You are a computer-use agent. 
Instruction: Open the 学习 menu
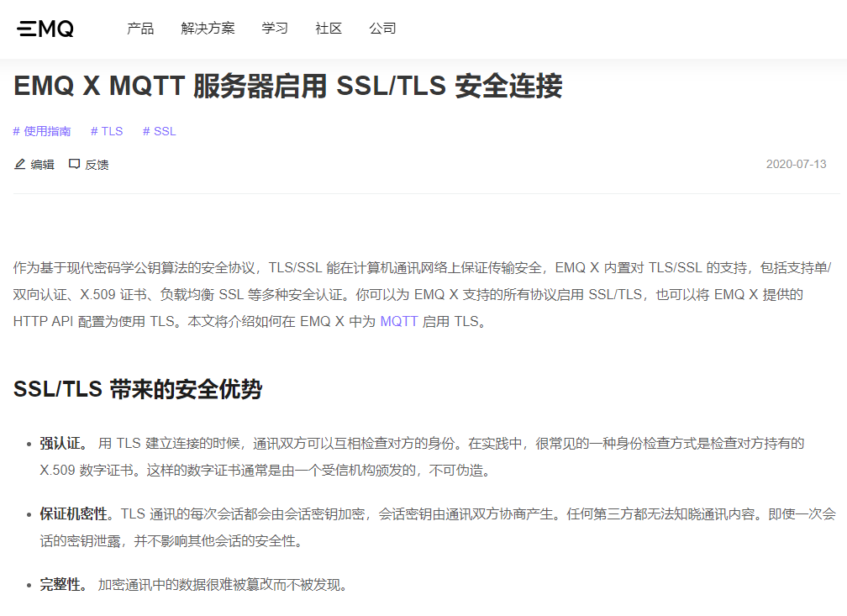275,28
